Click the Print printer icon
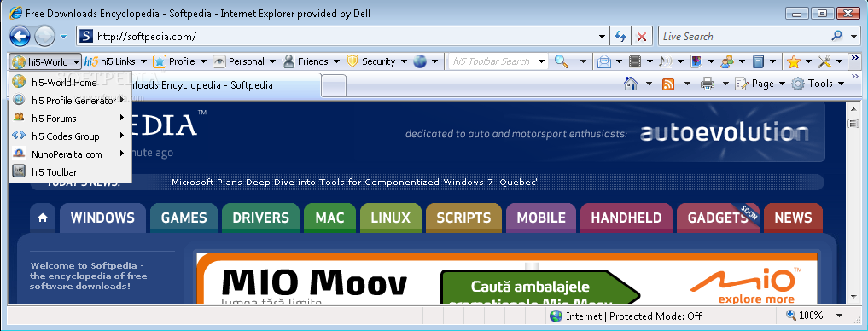868x331 pixels. [707, 84]
